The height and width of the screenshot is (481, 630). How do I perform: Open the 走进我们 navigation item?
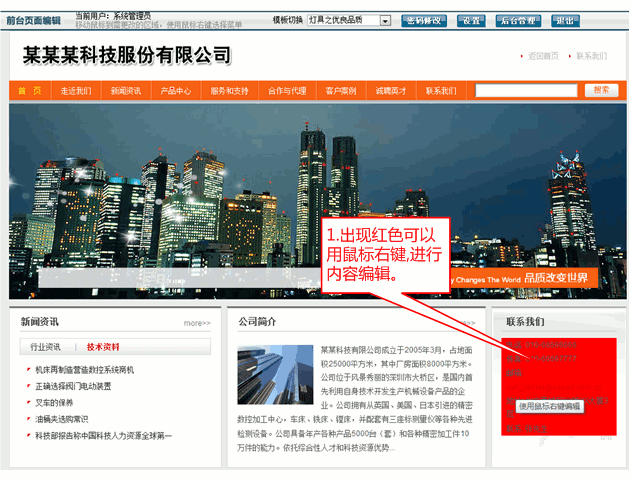(76, 90)
